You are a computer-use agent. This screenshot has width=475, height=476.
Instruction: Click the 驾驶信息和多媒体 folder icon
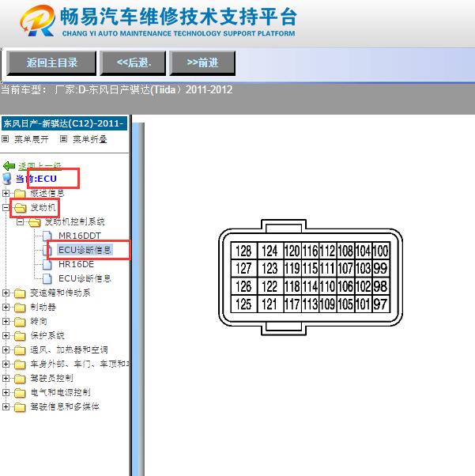pos(20,407)
